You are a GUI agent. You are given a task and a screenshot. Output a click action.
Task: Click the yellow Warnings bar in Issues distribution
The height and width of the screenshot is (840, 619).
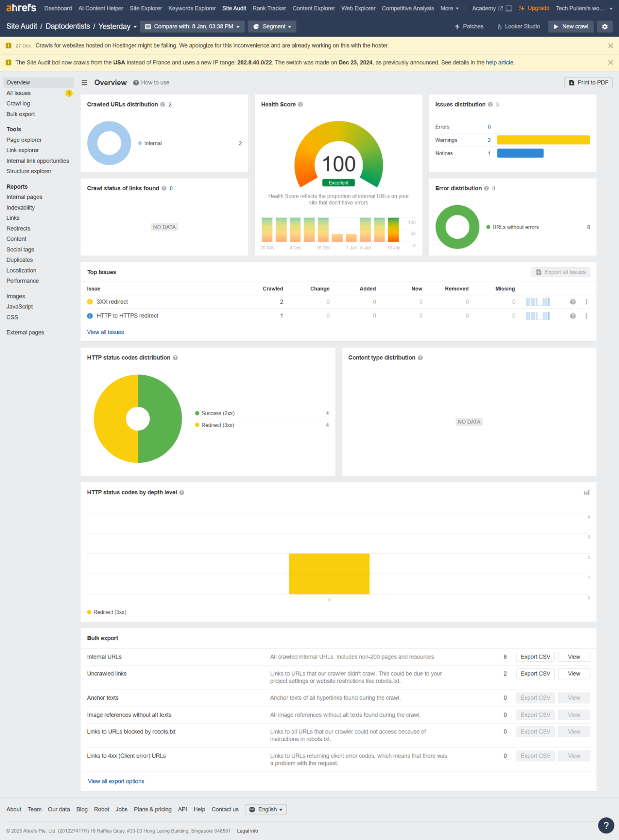coord(543,140)
